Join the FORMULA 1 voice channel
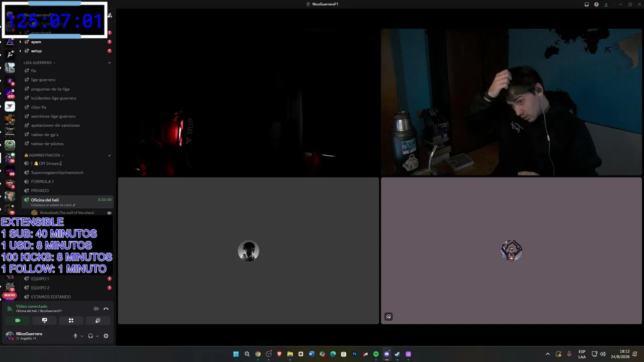Image resolution: width=644 pixels, height=362 pixels. pyautogui.click(x=66, y=182)
